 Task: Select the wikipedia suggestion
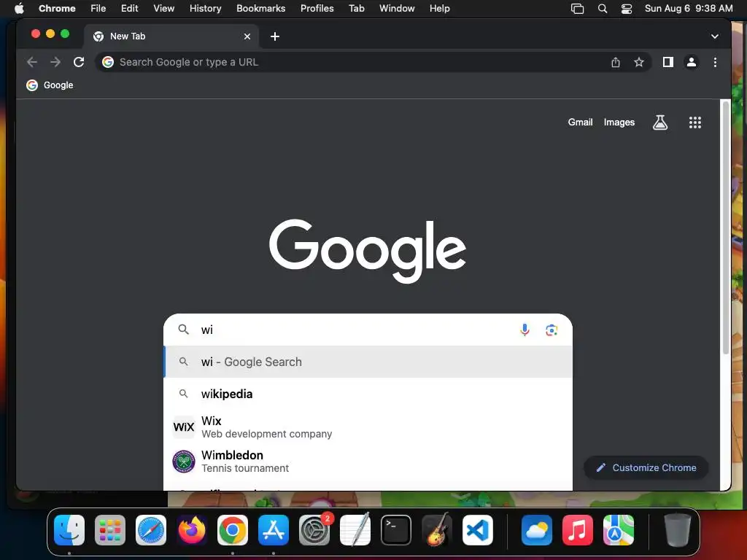pyautogui.click(x=368, y=394)
